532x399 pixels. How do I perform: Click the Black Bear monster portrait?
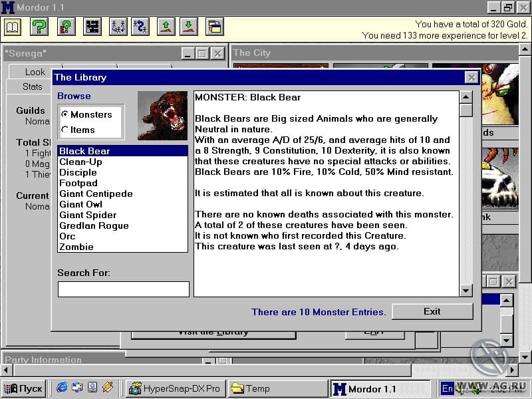[162, 116]
